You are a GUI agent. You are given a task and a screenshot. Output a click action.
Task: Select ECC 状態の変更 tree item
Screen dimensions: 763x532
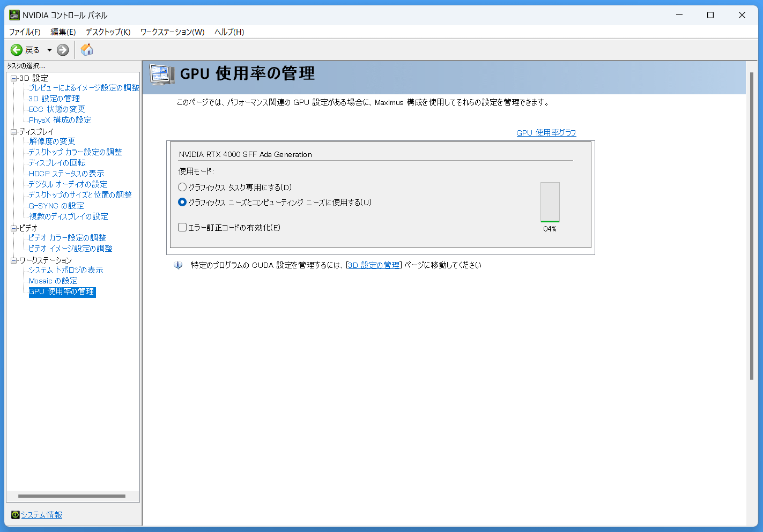point(57,109)
